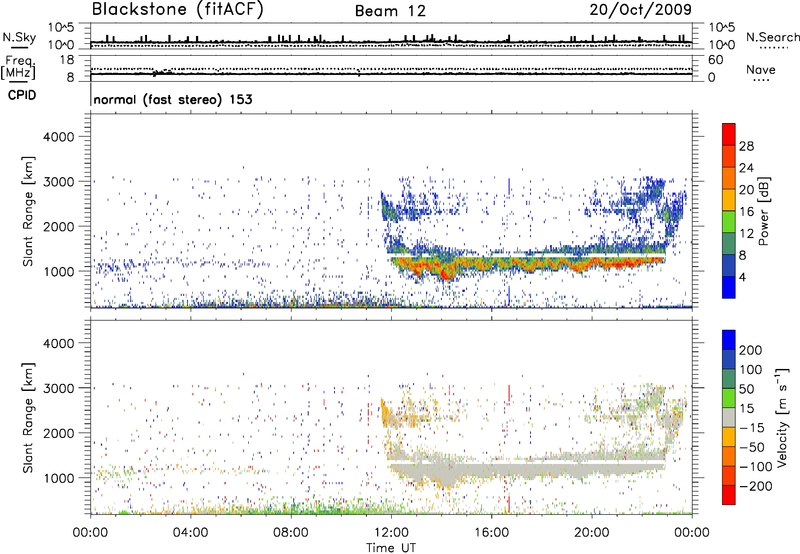Click 'normal (fast stereo) 153' text

173,99
